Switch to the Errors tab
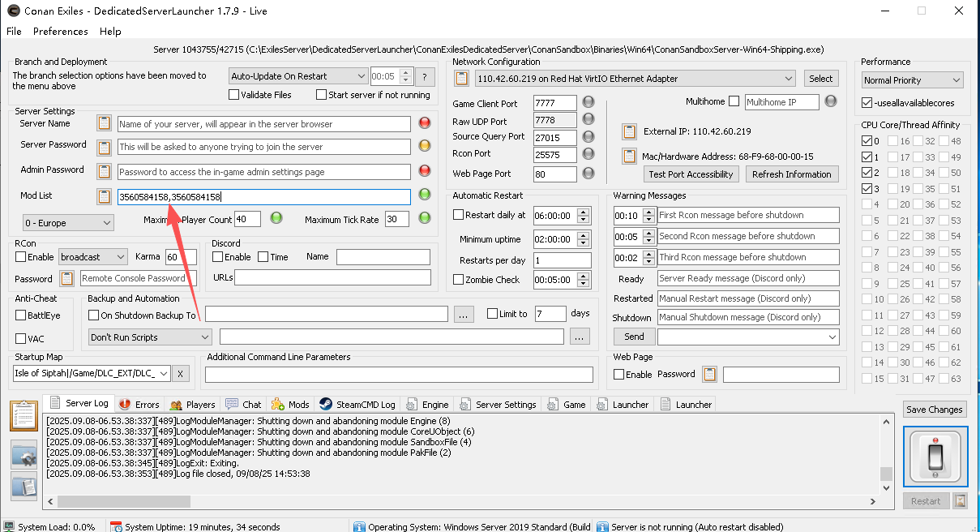 coord(139,404)
